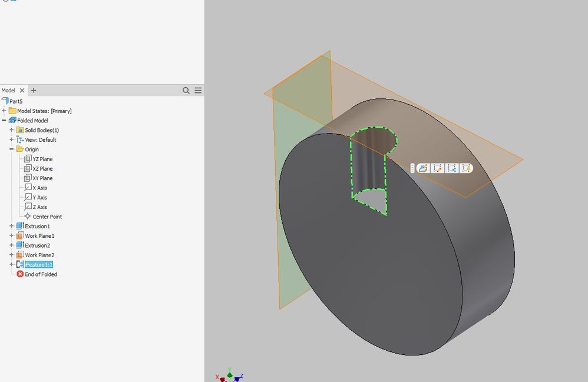Open the browser hamburger menu icon
Viewport: 588px width, 382px height.
coord(198,90)
